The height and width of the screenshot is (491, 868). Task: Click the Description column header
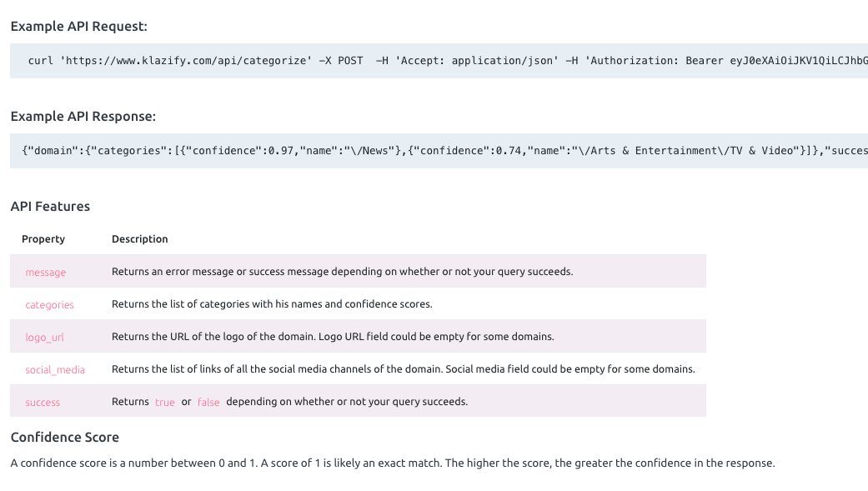(x=140, y=239)
